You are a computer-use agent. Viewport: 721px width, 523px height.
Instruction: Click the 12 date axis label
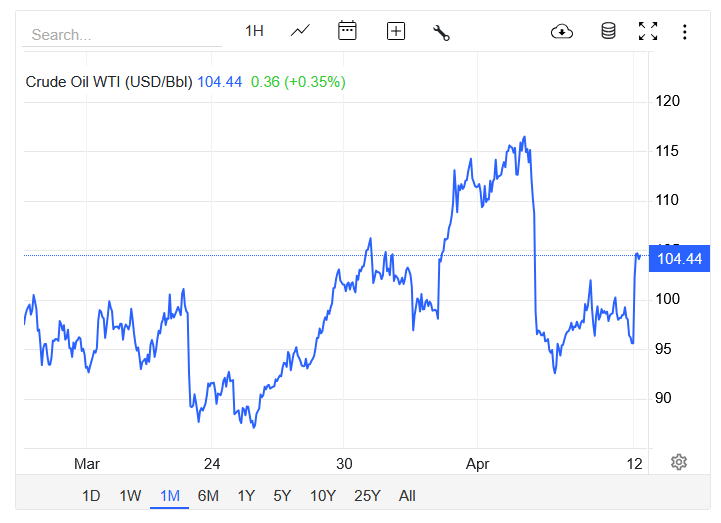pyautogui.click(x=634, y=464)
